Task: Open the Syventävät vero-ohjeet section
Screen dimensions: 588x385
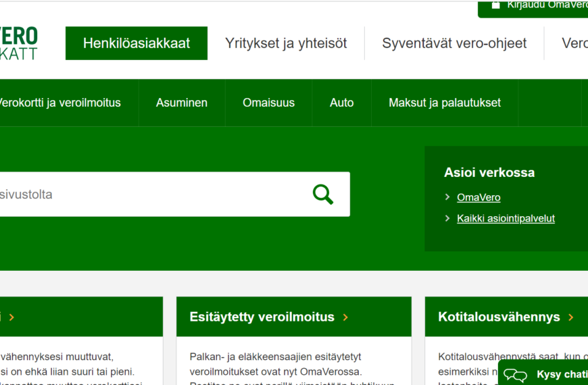Action: (x=454, y=43)
